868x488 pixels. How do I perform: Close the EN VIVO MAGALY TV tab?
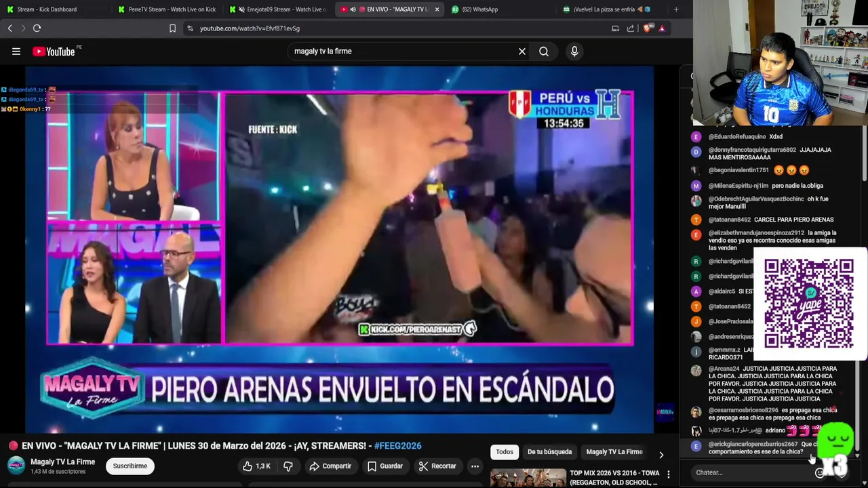coord(437,9)
